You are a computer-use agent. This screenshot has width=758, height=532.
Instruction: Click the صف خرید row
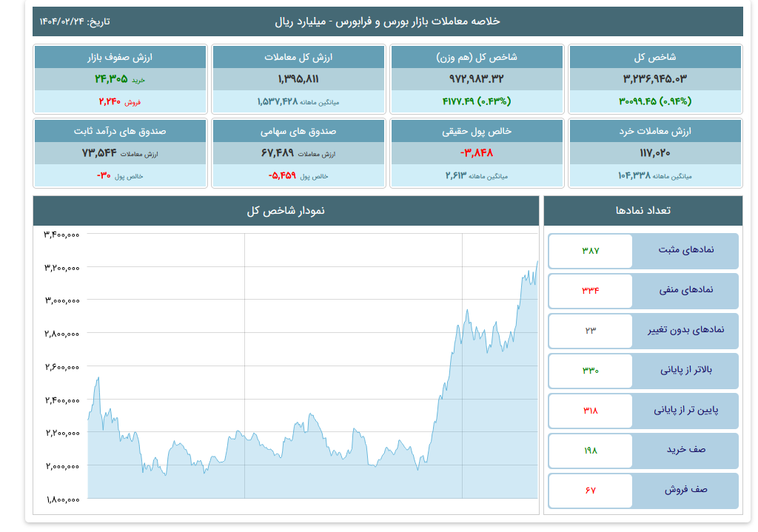(x=643, y=451)
